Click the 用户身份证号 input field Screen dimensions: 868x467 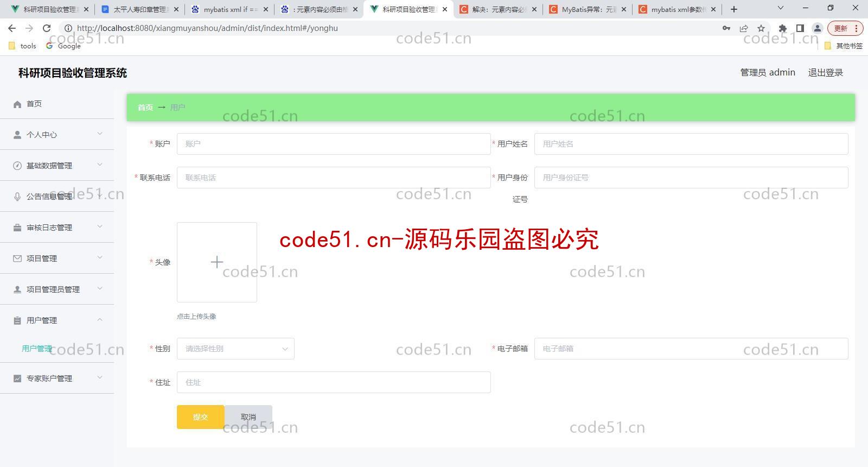[x=691, y=178]
